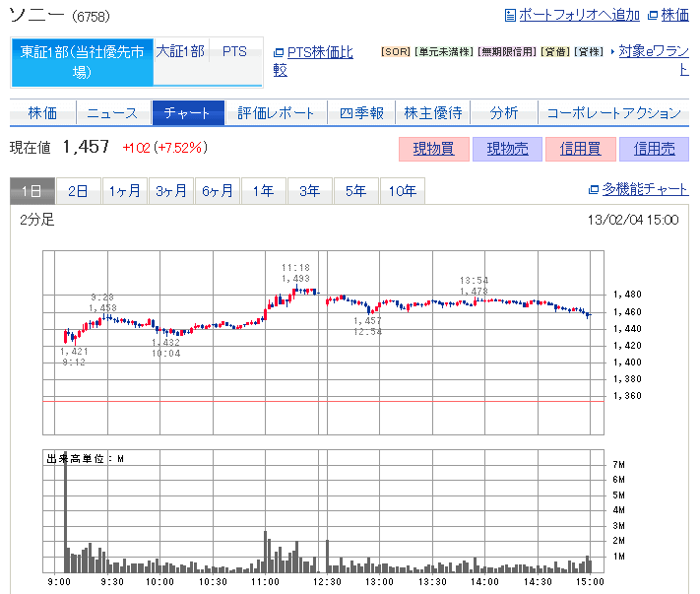
Task: Click the 出来高単位：M label
Action: pyautogui.click(x=86, y=459)
